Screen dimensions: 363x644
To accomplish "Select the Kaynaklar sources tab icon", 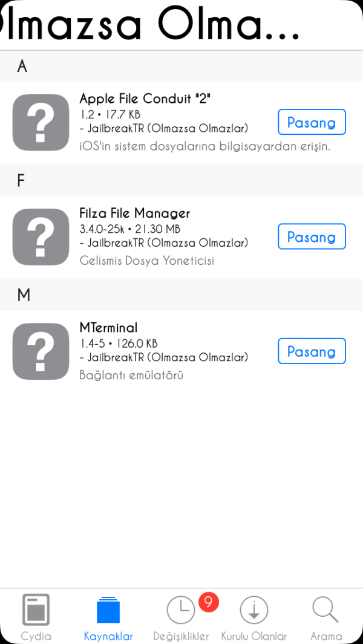I will click(108, 610).
